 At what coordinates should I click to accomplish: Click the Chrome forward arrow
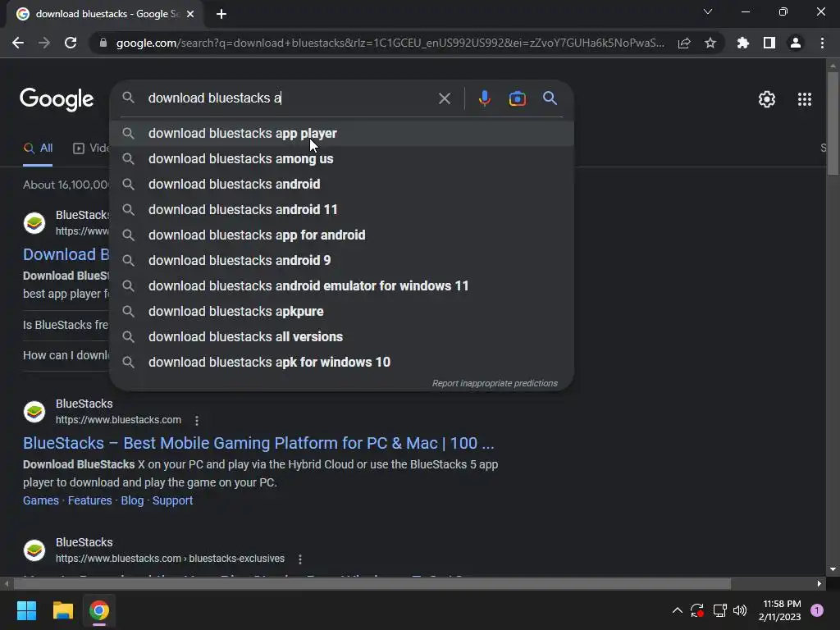click(44, 43)
